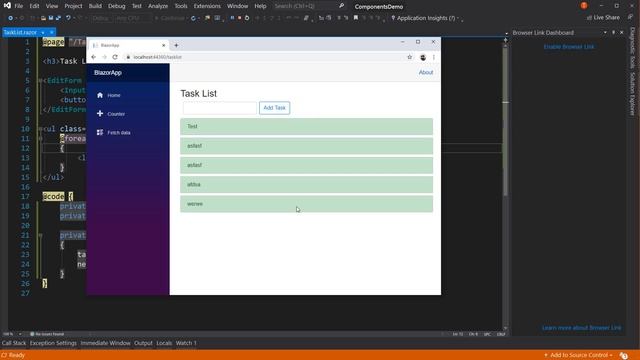Click the Home icon in the BlazorApp sidebar

coord(100,95)
